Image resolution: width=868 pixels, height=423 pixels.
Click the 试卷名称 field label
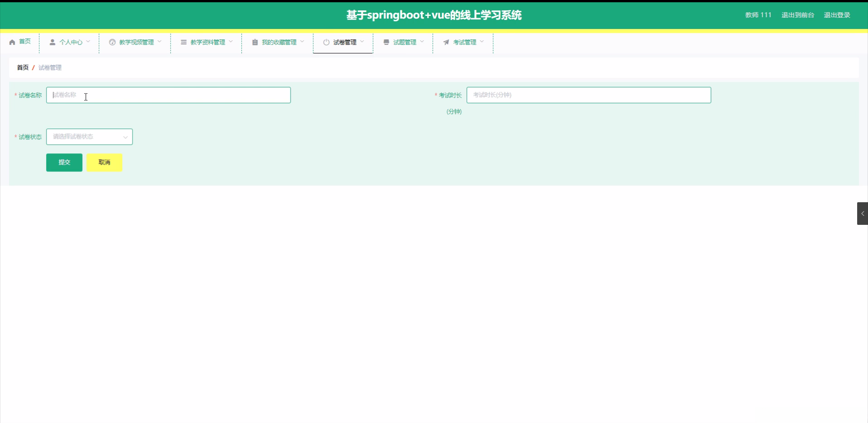(30, 95)
